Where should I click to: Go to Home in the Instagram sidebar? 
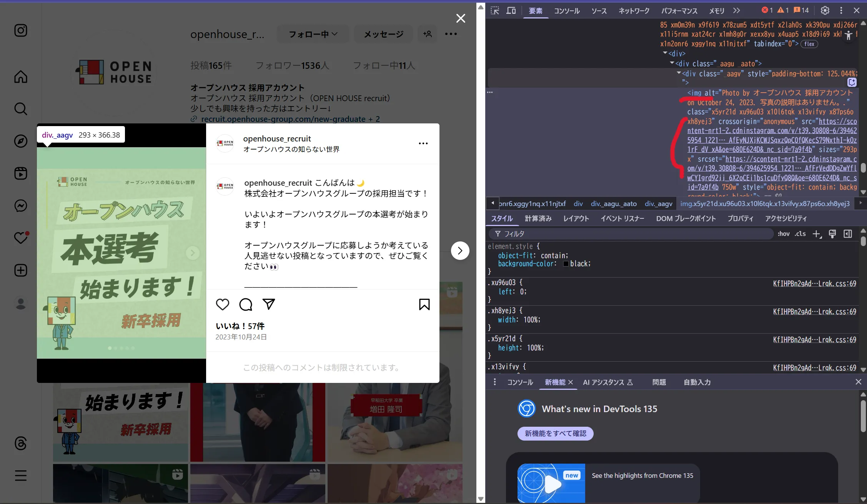[x=21, y=77]
